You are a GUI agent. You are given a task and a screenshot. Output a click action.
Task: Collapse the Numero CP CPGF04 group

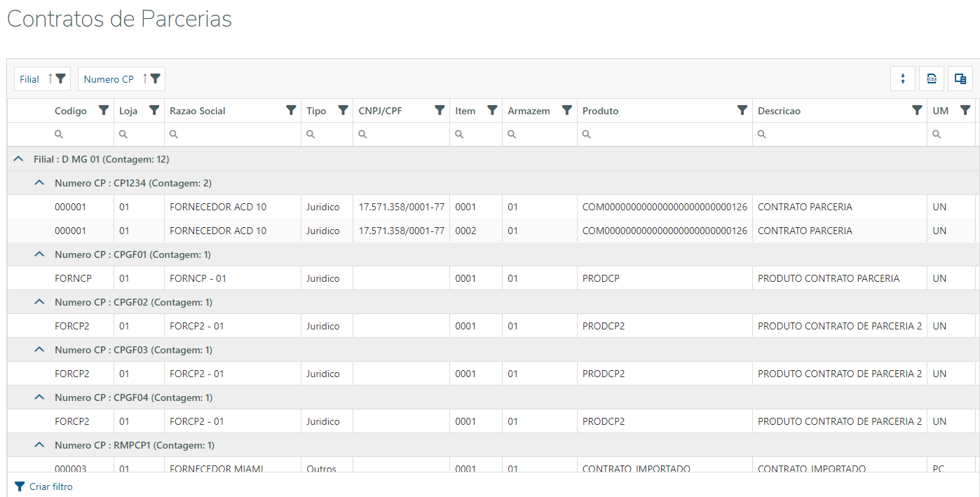[40, 397]
